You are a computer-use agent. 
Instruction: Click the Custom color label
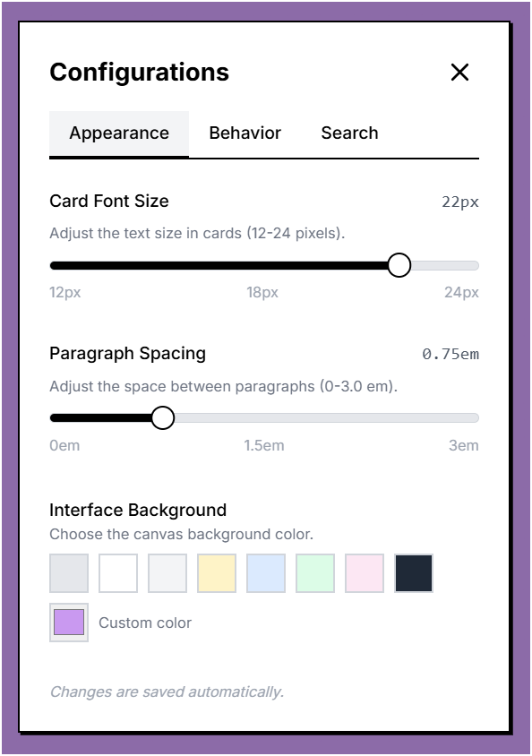(145, 623)
